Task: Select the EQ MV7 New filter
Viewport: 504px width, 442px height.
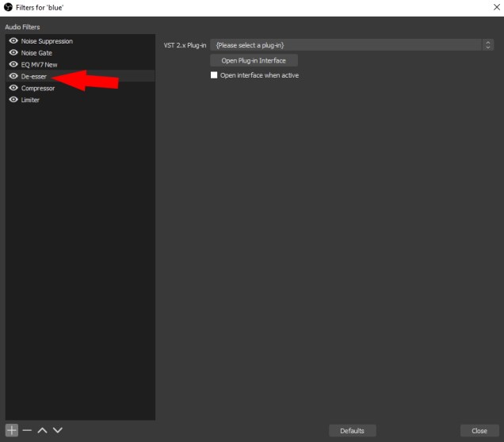Action: (40, 64)
